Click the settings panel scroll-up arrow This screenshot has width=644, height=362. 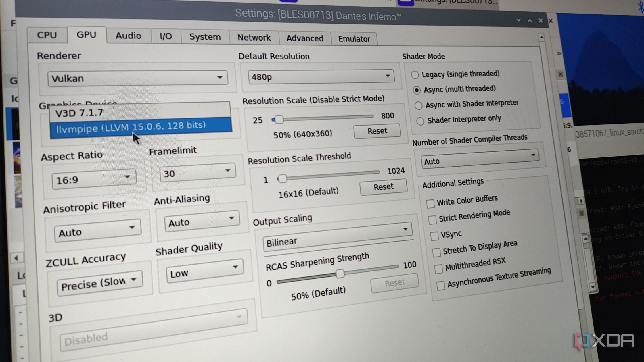[x=541, y=37]
